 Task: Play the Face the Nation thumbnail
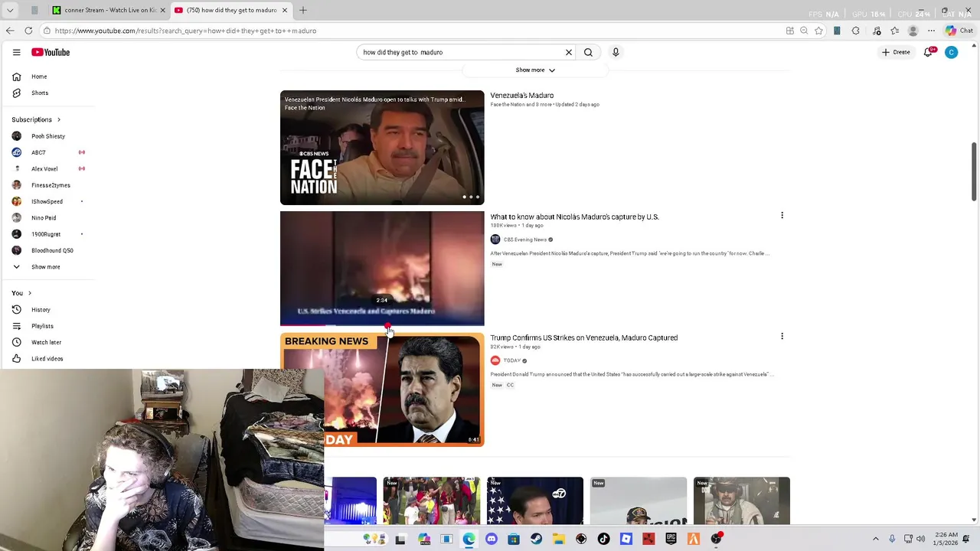coord(382,148)
